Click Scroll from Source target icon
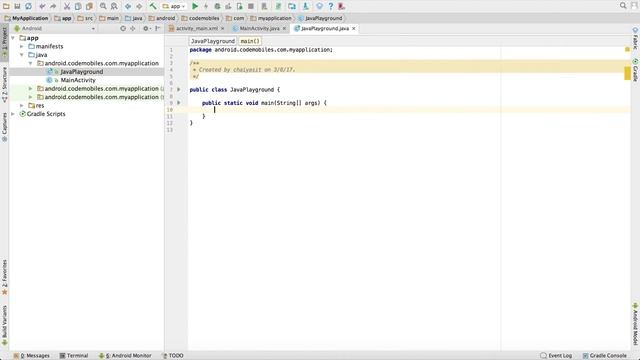This screenshot has width=640, height=360. tap(123, 29)
